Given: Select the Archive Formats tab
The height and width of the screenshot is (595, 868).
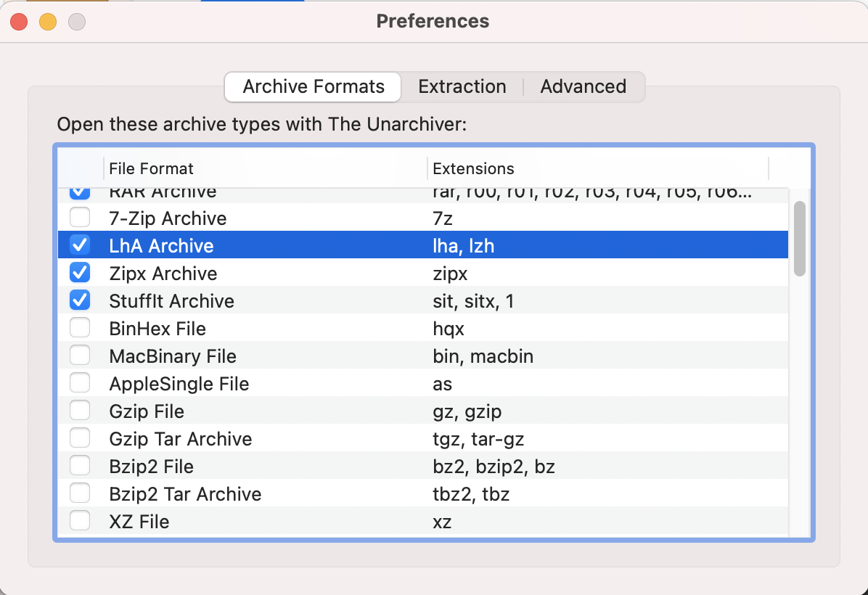Looking at the screenshot, I should click(x=312, y=86).
